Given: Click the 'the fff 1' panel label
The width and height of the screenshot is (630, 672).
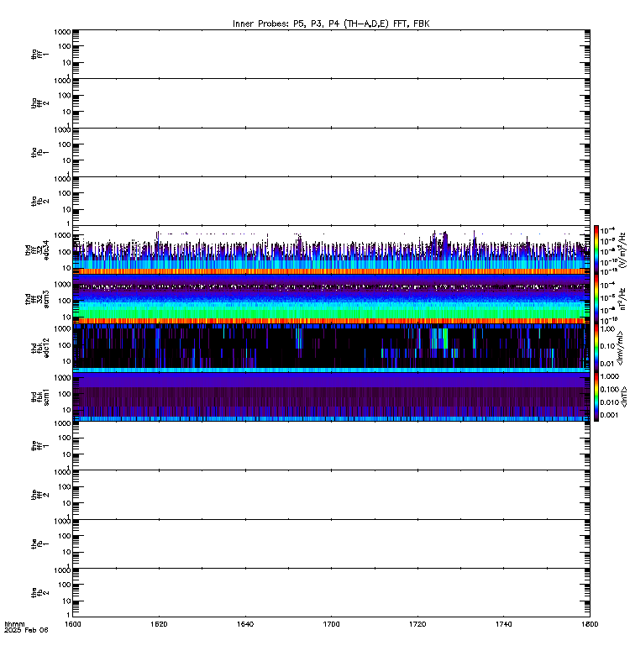Looking at the screenshot, I should pyautogui.click(x=39, y=446).
